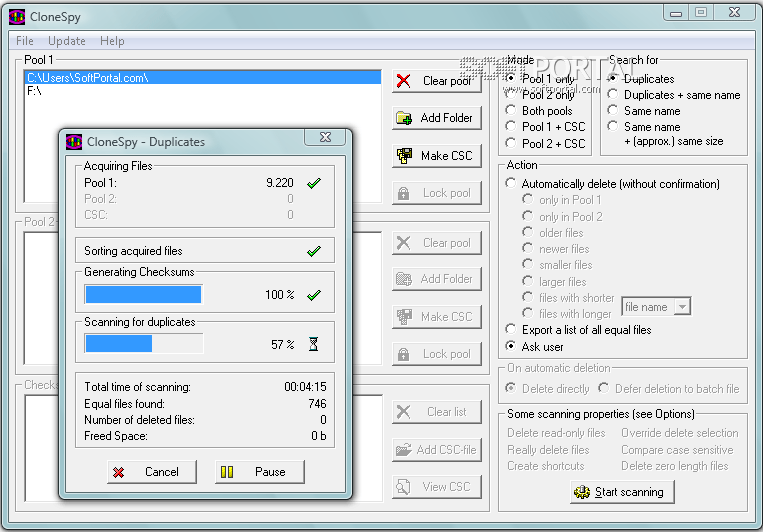The height and width of the screenshot is (532, 763).
Task: Click Delete zero length files property
Action: [675, 466]
